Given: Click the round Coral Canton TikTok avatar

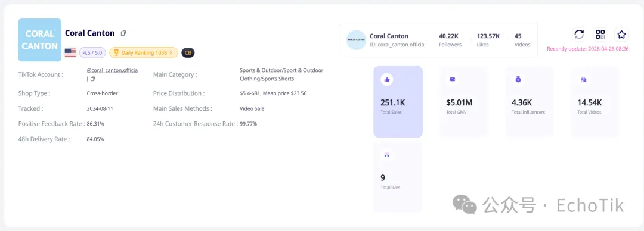Looking at the screenshot, I should tap(356, 40).
